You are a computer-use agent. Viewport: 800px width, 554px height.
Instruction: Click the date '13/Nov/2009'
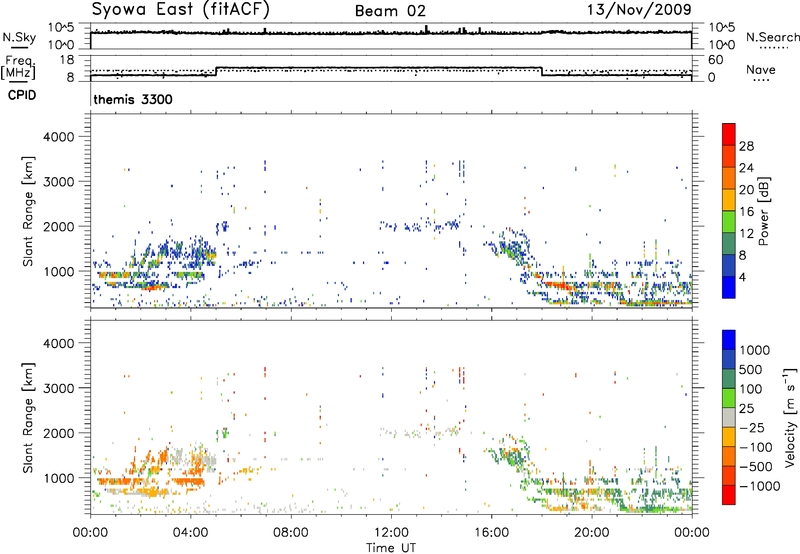[x=639, y=10]
